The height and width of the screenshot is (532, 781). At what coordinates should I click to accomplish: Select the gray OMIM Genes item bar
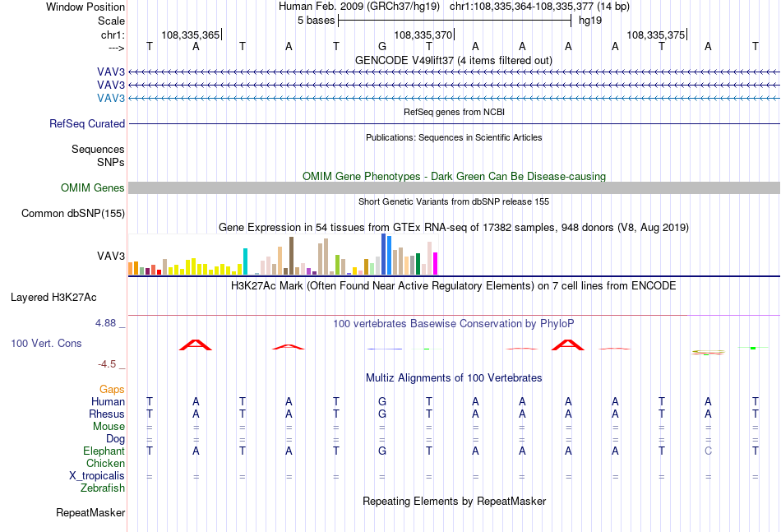point(454,187)
